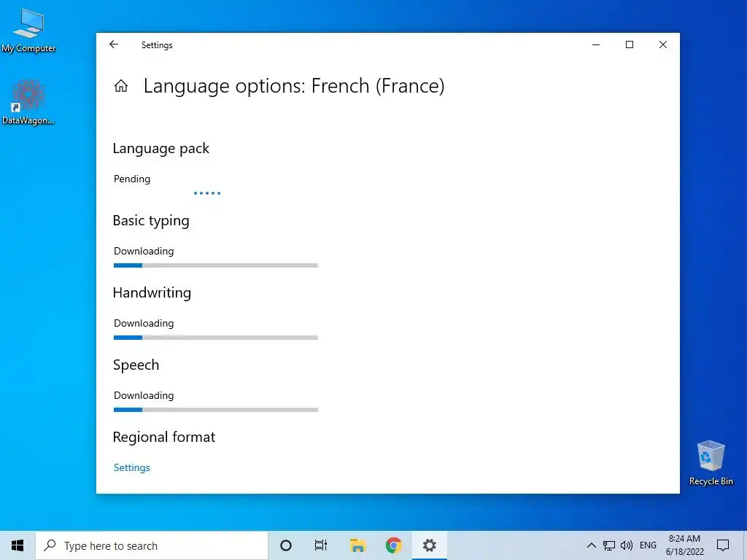Image resolution: width=747 pixels, height=560 pixels.
Task: Select the Pending status text
Action: pos(132,179)
